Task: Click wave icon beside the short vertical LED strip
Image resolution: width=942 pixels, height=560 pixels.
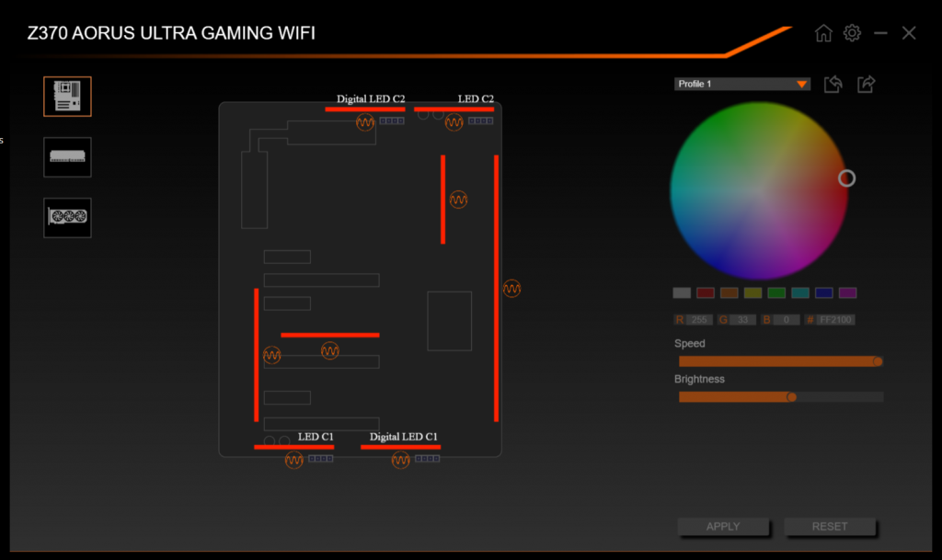Action: 458,200
